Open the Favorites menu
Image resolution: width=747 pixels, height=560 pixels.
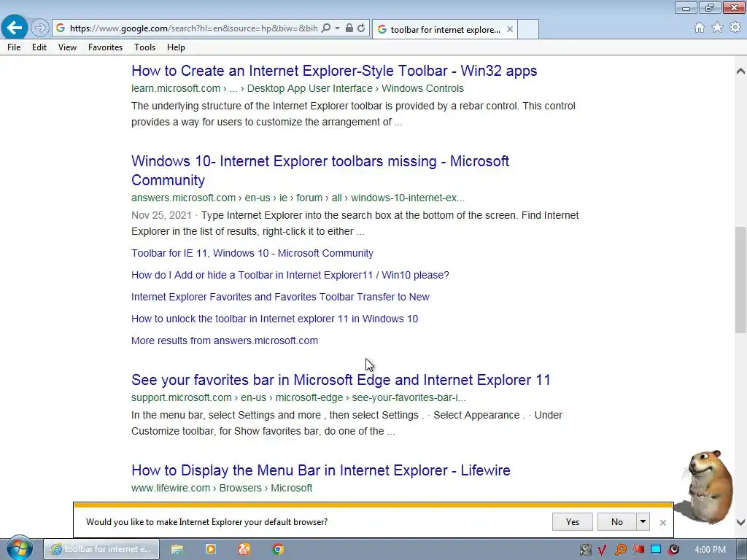point(105,47)
